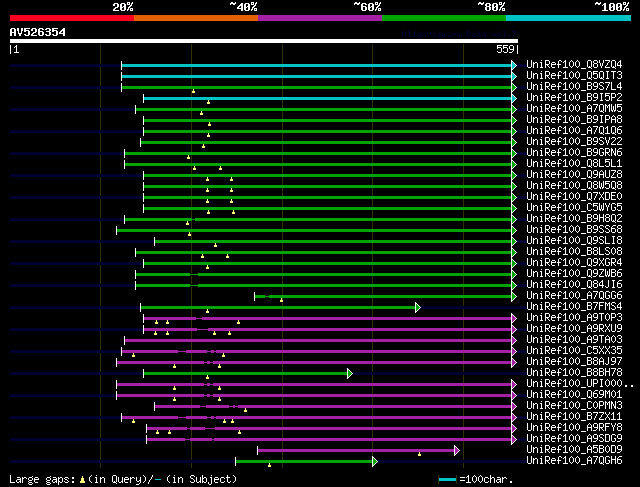Click query end position 559 label

(x=505, y=49)
